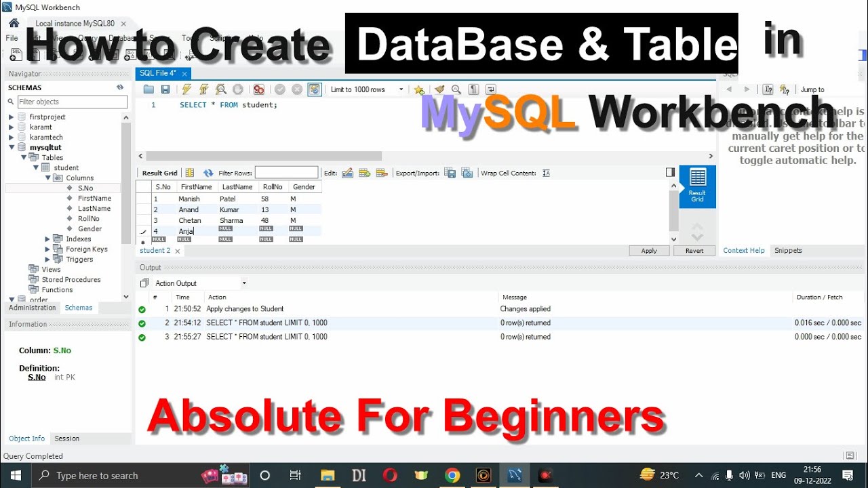Open File Explorer from taskbar
Image resolution: width=868 pixels, height=488 pixels.
[328, 476]
